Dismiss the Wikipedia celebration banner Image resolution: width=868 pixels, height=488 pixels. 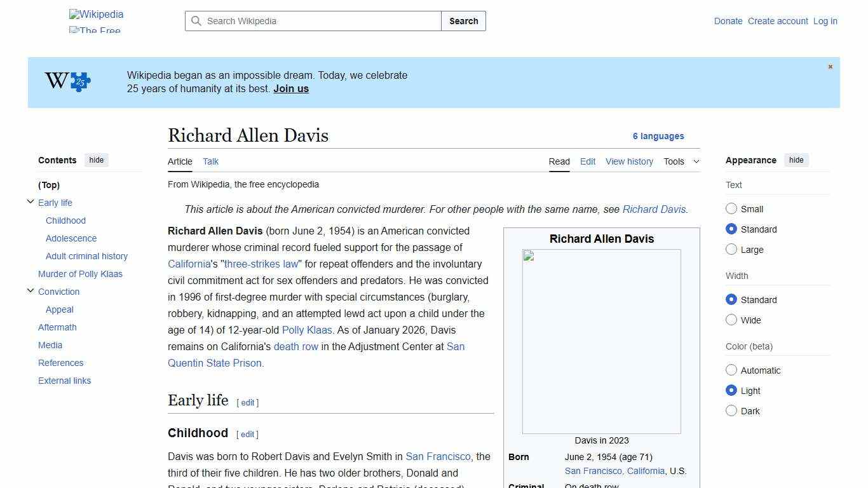pos(830,66)
